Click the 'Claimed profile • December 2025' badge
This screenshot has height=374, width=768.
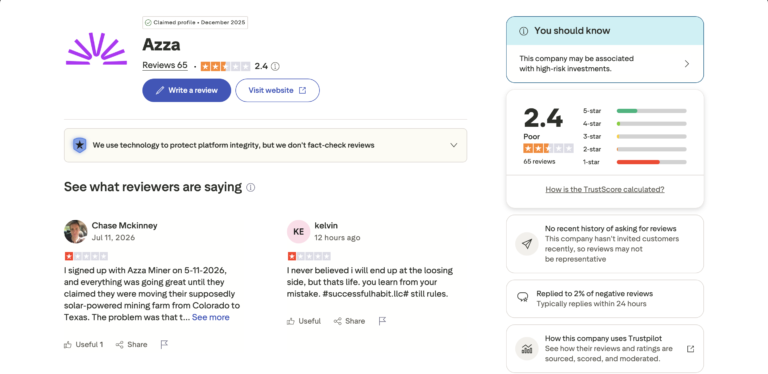(x=195, y=23)
